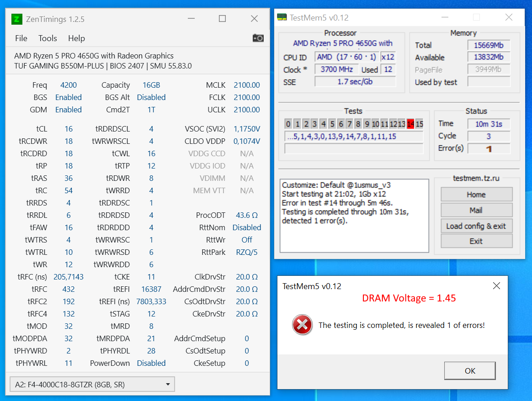Click the SSE value 1.7 sec/Gb
This screenshot has width=532, height=401.
point(355,82)
